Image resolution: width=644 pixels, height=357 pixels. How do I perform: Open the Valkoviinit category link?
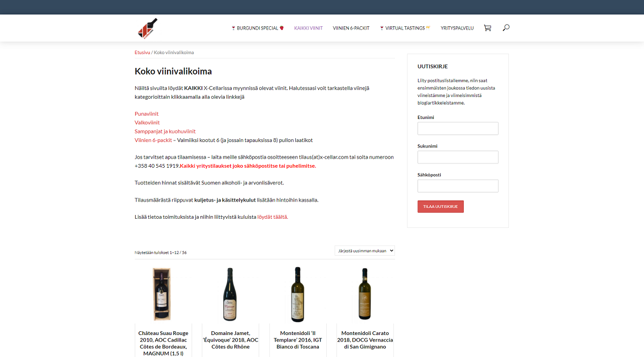point(147,122)
